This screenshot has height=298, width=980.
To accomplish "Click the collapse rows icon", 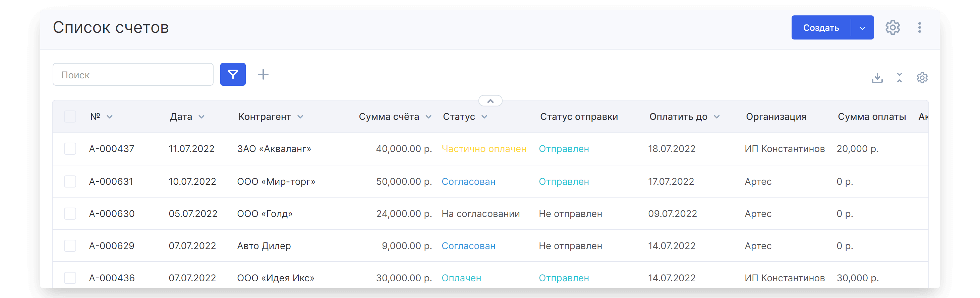I will pyautogui.click(x=899, y=78).
